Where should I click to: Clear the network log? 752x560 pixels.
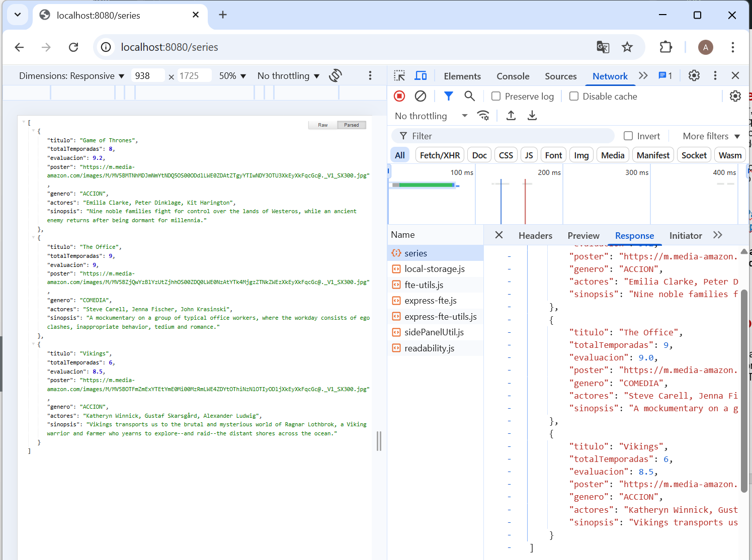(421, 96)
